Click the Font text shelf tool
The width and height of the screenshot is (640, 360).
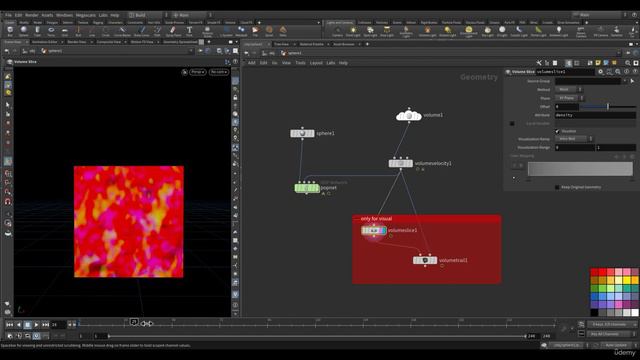tap(189, 31)
